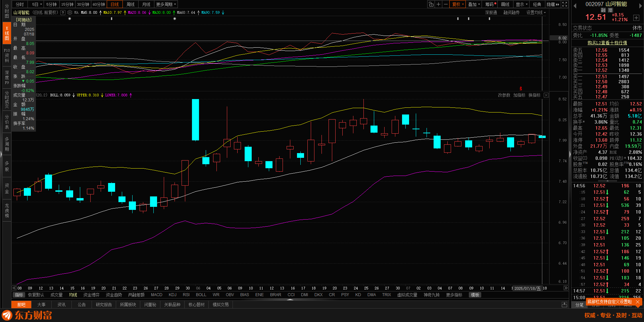Viewport: 644px width, 322px height.
Task: Switch to 经典 classic view
Action: click(537, 4)
